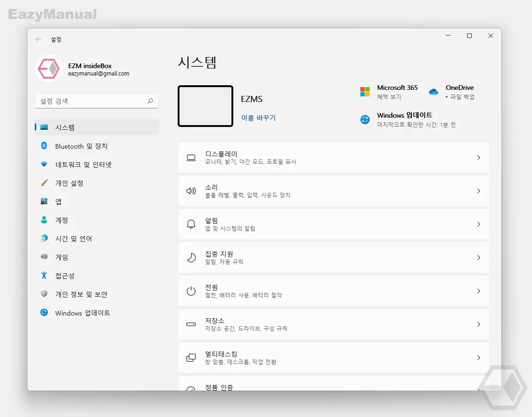Click the Wi-Fi network icon in sidebar
The image size is (532, 417).
pos(44,164)
